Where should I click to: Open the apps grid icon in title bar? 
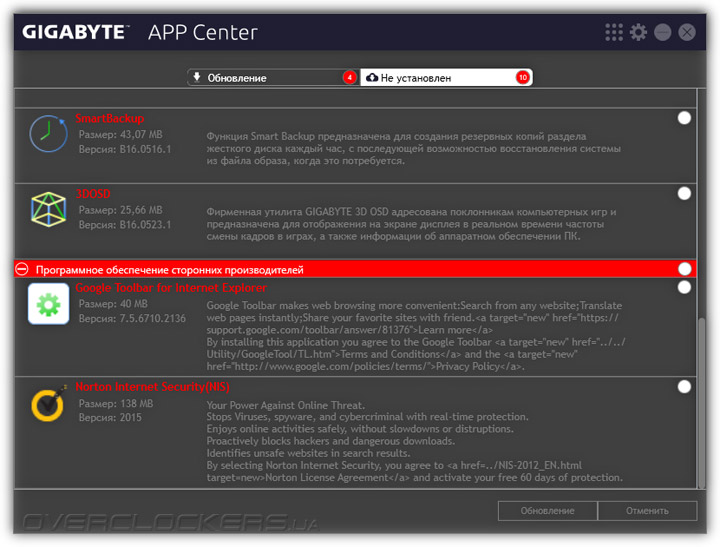coord(614,32)
